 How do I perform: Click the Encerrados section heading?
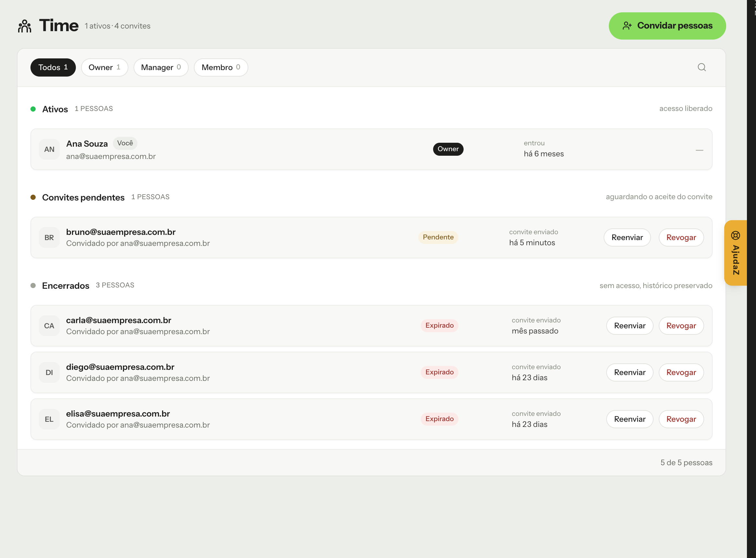[x=65, y=286]
